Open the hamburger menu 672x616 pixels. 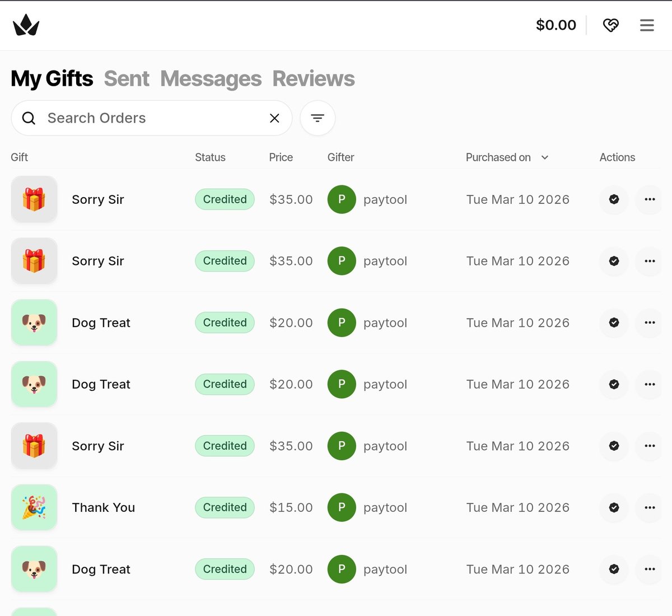point(647,25)
